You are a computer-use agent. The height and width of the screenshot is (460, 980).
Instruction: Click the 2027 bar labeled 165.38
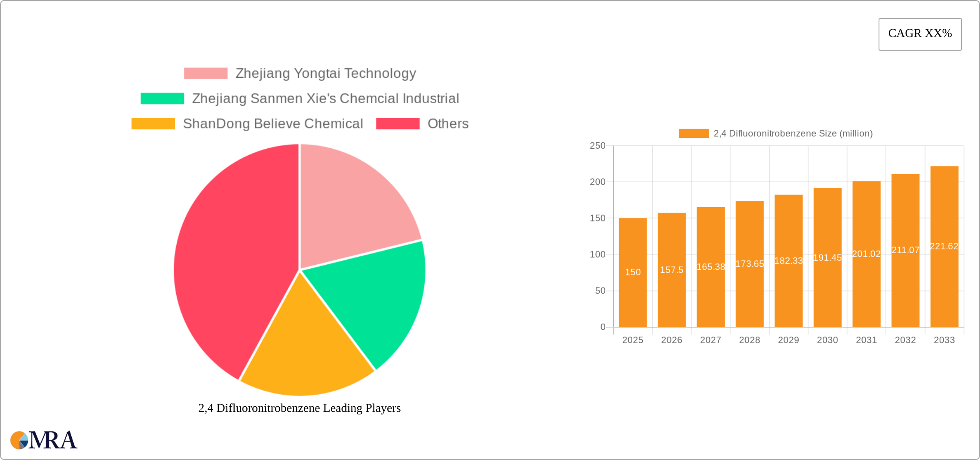pyautogui.click(x=710, y=267)
